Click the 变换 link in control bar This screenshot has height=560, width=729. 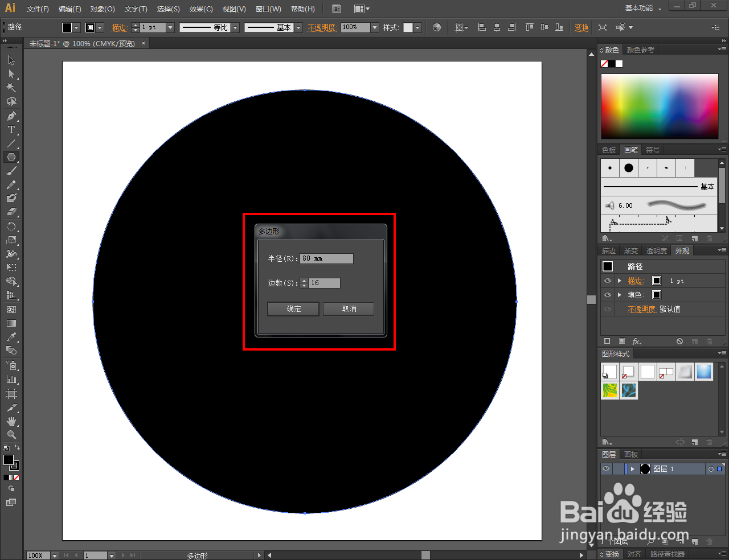tap(581, 27)
